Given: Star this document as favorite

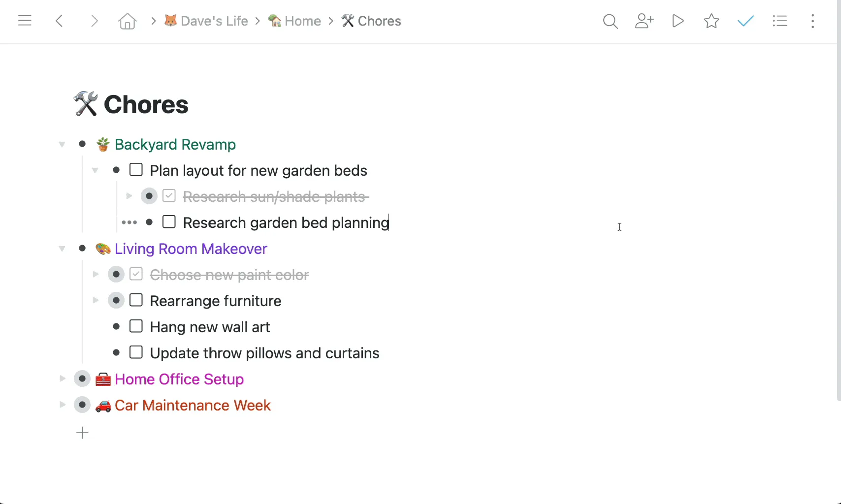Looking at the screenshot, I should tap(712, 21).
